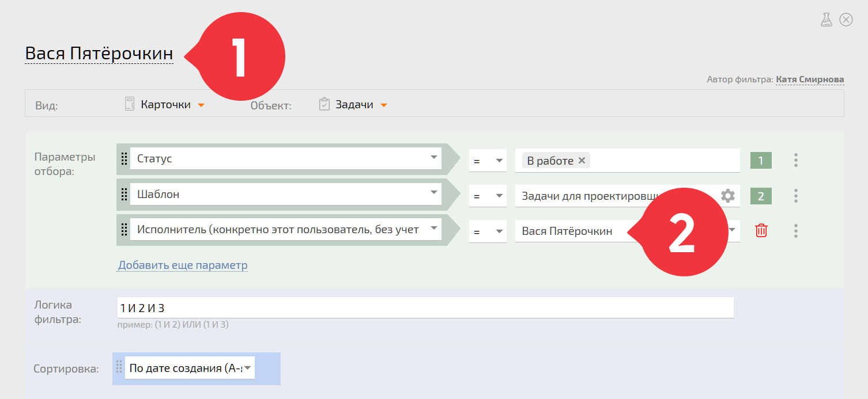
Task: Open the three-dot menu of the Исполнитель row
Action: (x=796, y=231)
